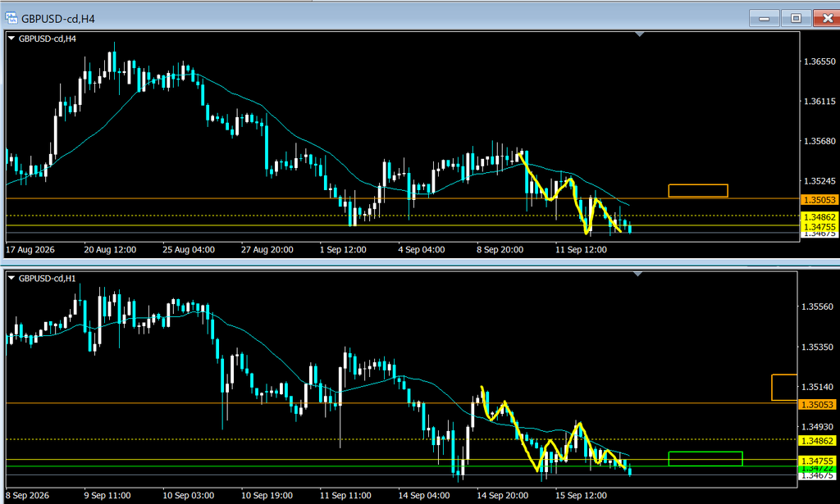The width and height of the screenshot is (840, 504).
Task: Click the 8 Sep 20:00 time label on H4
Action: point(500,250)
